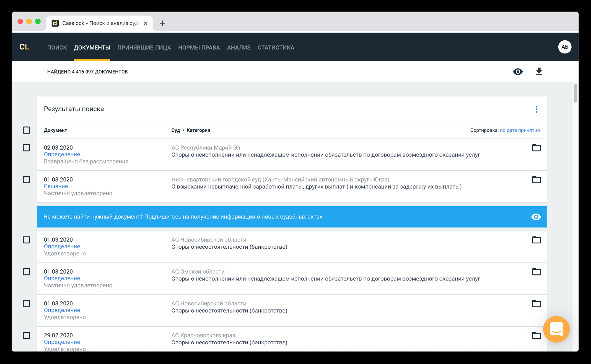Click the folder icon for the Марий Эл document
Viewport: 591px width, 364px height.
click(x=536, y=148)
